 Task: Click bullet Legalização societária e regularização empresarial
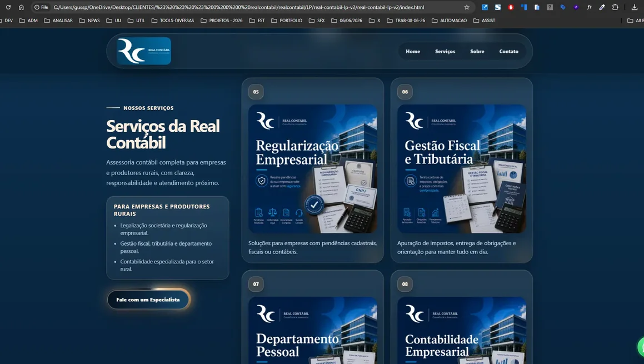pyautogui.click(x=163, y=230)
